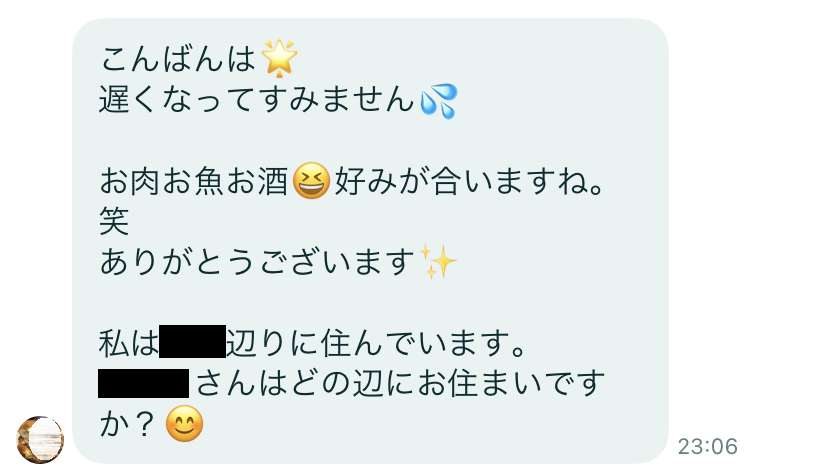Click the 23:06 message timestamp
Viewport: 817px width, 476px height.
point(708,446)
